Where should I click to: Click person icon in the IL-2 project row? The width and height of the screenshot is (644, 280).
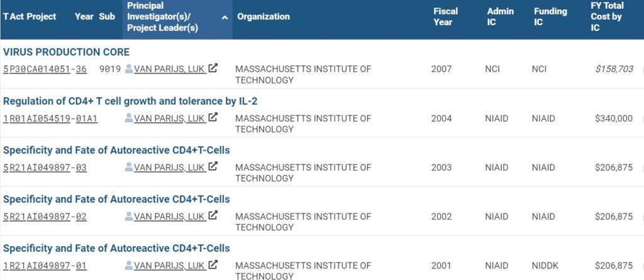tap(129, 117)
